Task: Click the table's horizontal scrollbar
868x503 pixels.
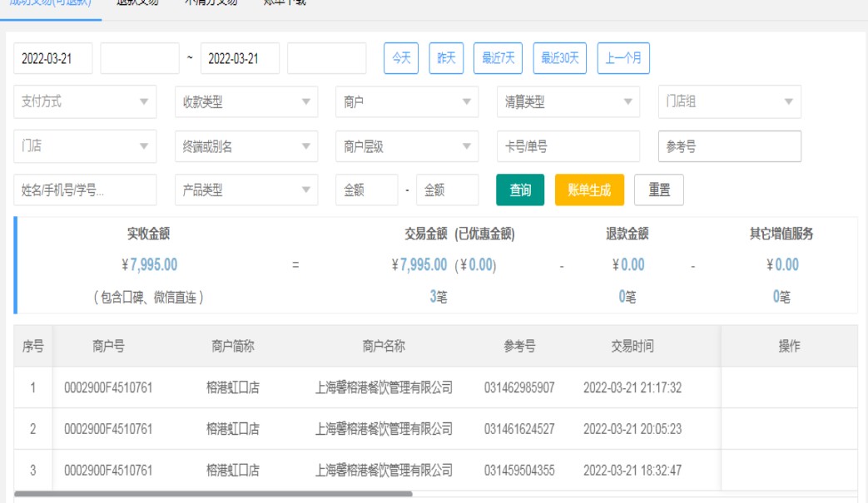Action: pos(213,494)
